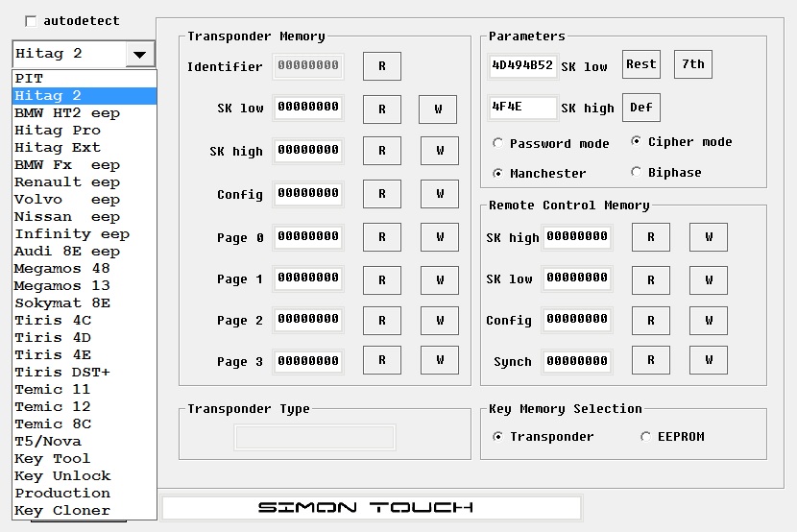797x532 pixels.
Task: Read the Identifier with R button
Action: 382,66
